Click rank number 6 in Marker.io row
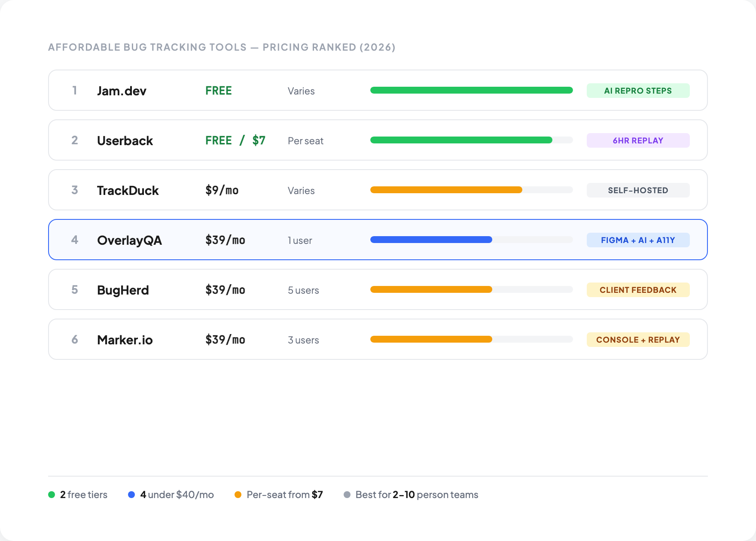 click(x=75, y=339)
